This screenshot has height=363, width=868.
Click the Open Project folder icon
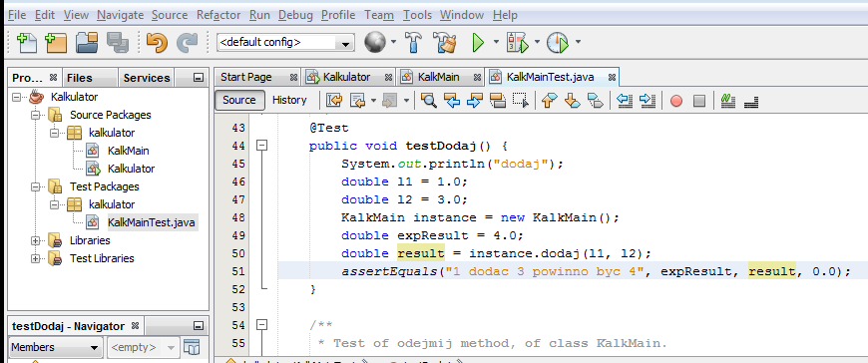87,42
